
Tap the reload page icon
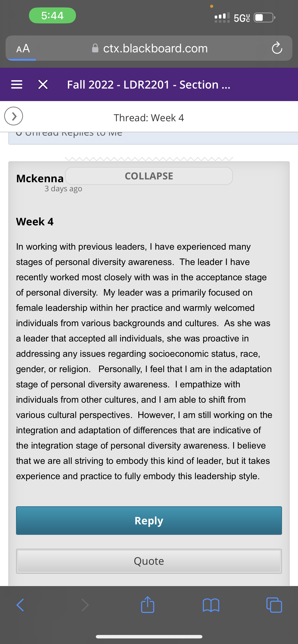[x=277, y=48]
